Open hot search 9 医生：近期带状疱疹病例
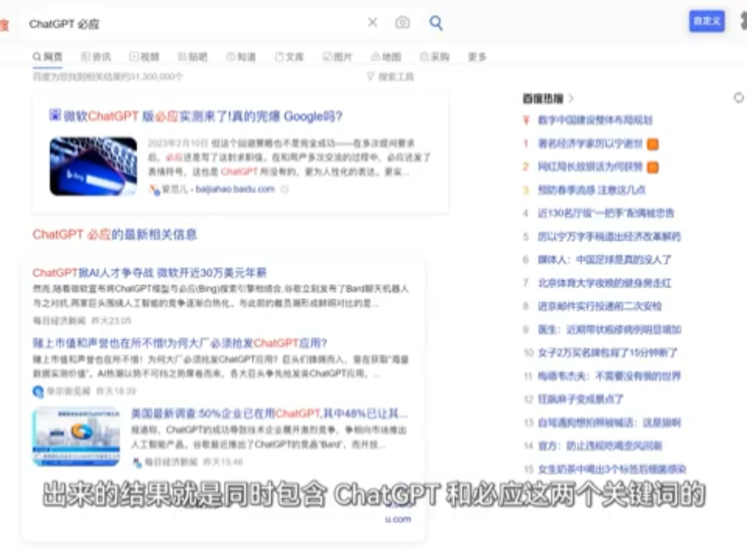The width and height of the screenshot is (747, 560). click(610, 329)
